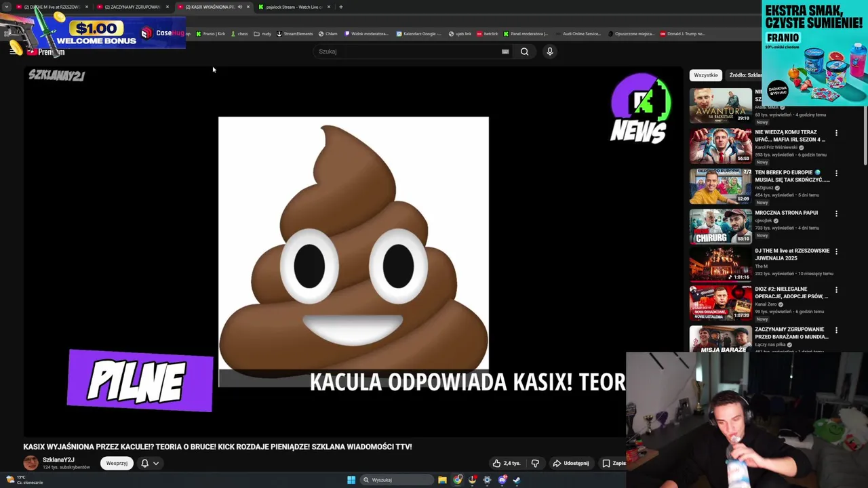Click the Wesprzyj support button
The width and height of the screenshot is (868, 488).
pyautogui.click(x=117, y=464)
